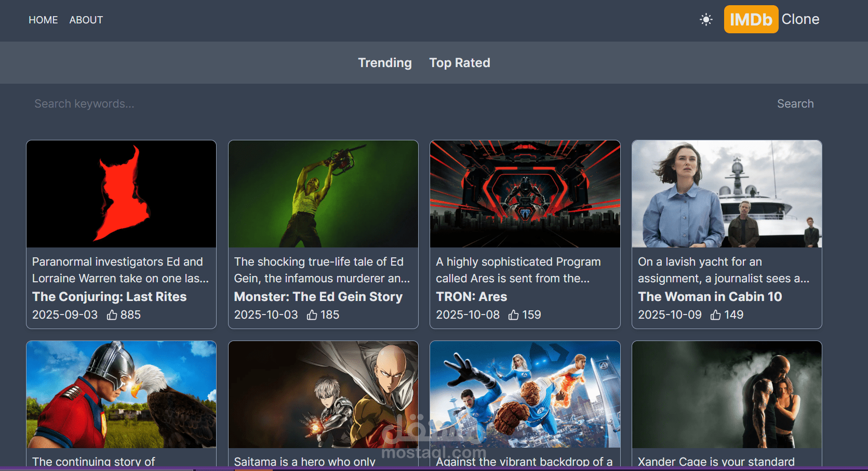Open the Xander Cage poster thumbnail

click(x=727, y=395)
